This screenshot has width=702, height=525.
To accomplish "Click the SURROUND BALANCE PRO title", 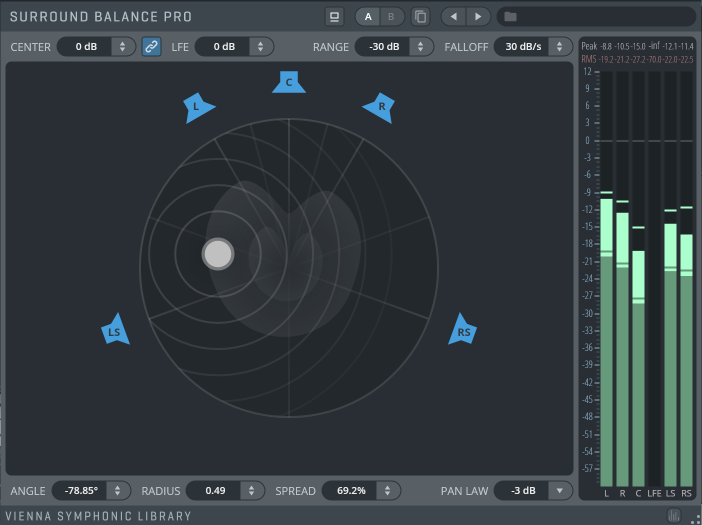I will pos(101,17).
